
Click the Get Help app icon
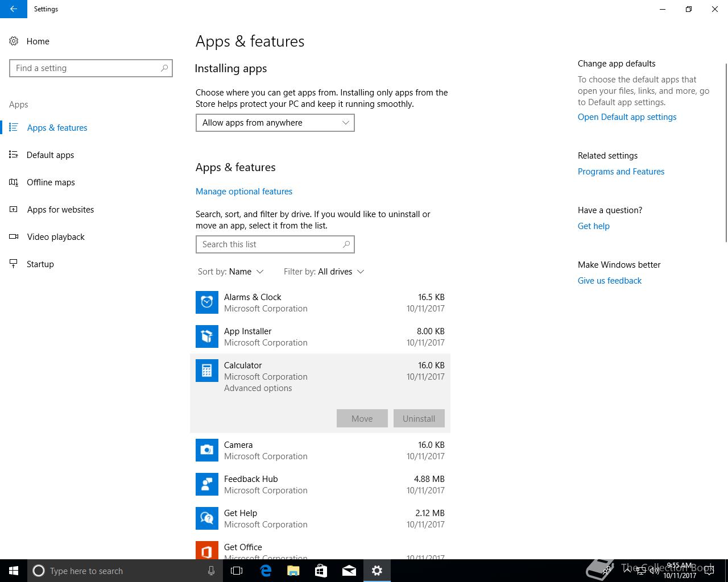tap(207, 518)
